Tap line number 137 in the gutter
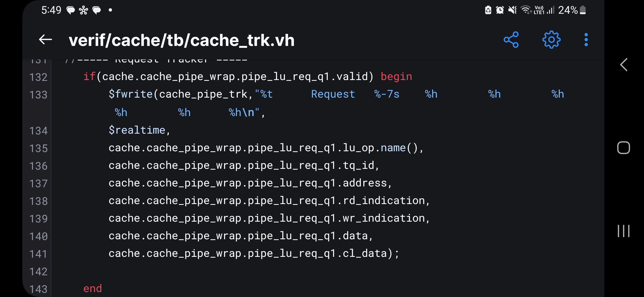Image resolution: width=644 pixels, height=297 pixels. click(39, 183)
